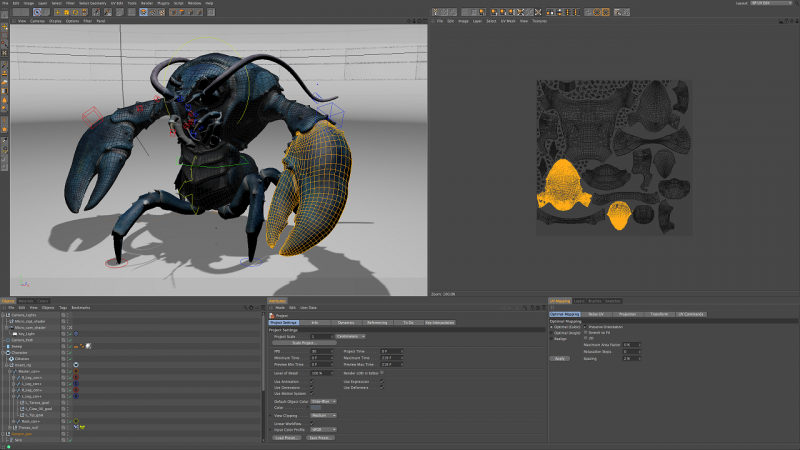Enable the Linear Workflow checkbox
The height and width of the screenshot is (450, 800).
tap(312, 425)
